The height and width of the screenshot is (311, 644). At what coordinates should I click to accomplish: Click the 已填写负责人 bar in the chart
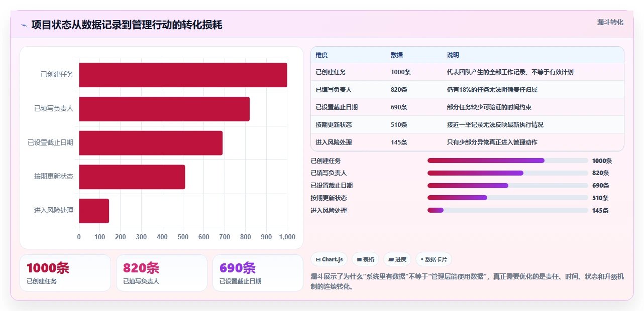164,109
